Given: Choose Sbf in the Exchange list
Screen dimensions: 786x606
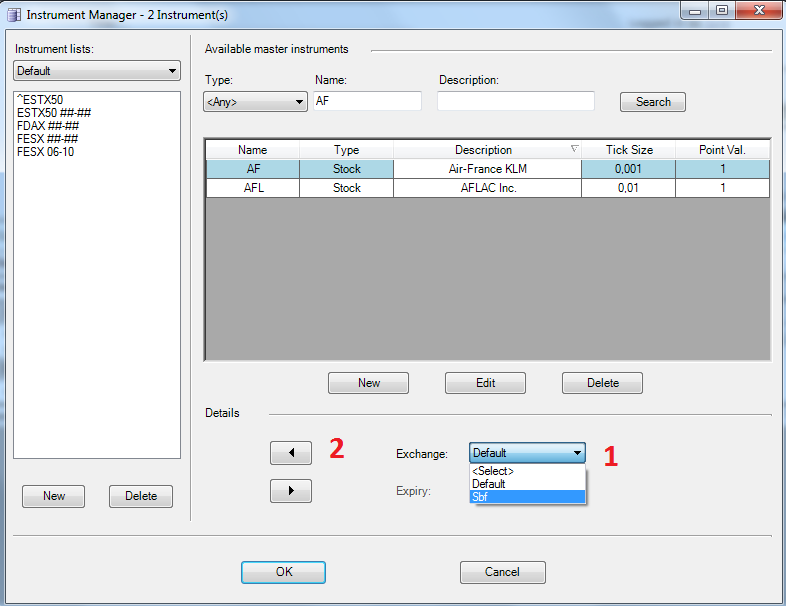Looking at the screenshot, I should tap(527, 497).
